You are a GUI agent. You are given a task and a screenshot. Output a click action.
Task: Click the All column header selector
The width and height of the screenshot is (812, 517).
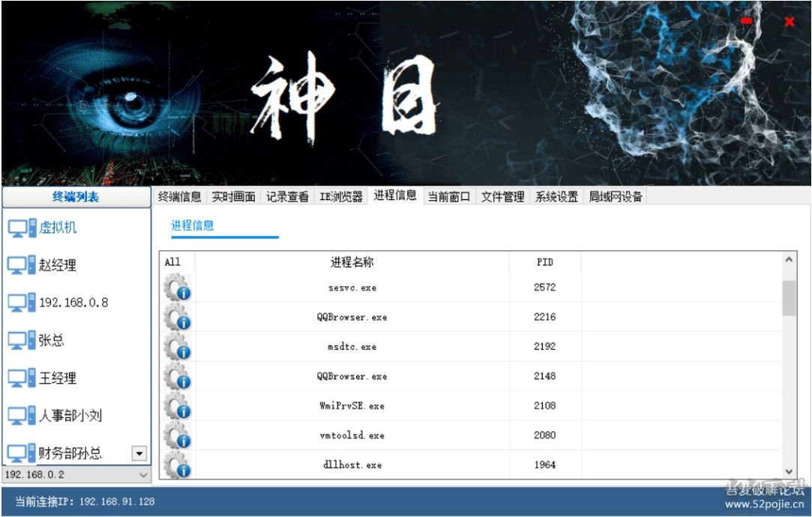(171, 262)
